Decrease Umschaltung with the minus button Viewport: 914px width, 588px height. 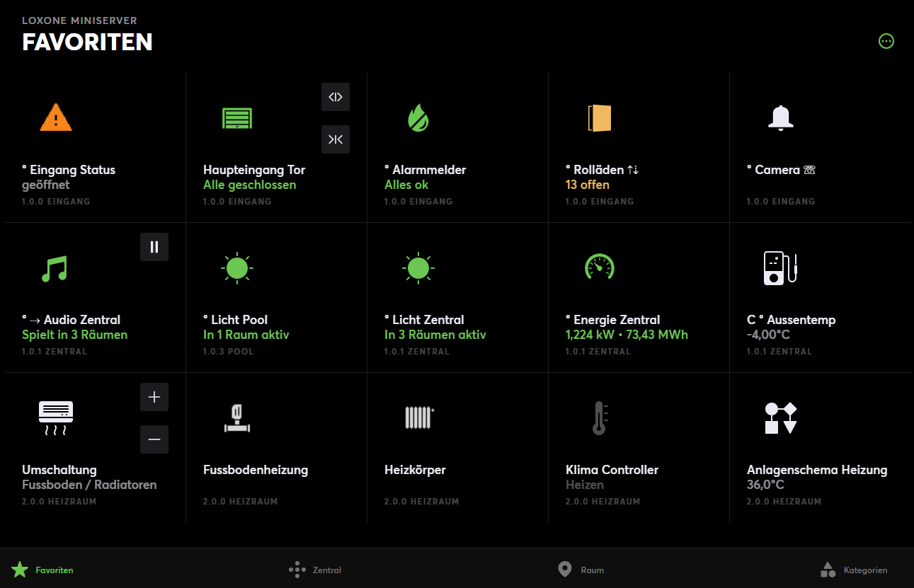point(154,439)
